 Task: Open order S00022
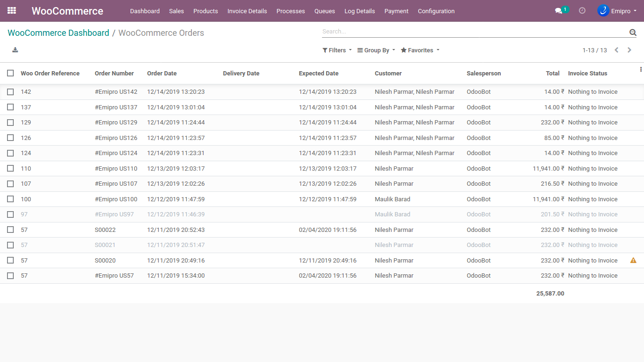(105, 230)
